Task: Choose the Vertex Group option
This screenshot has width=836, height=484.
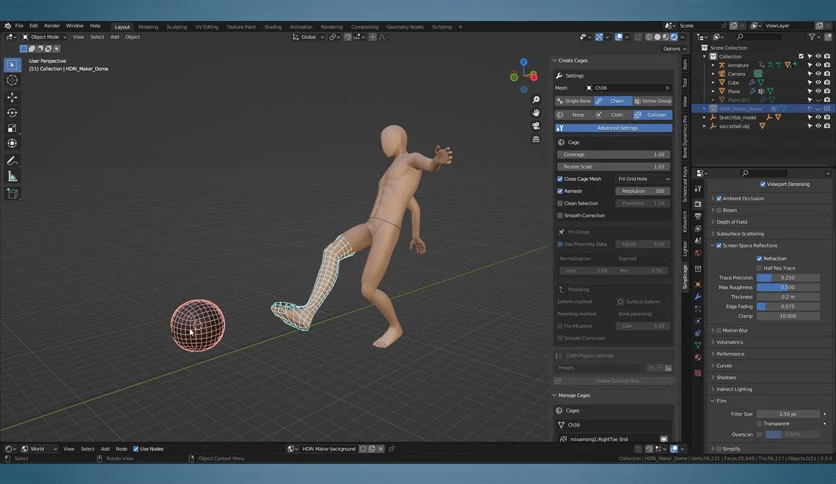Action: coord(653,101)
